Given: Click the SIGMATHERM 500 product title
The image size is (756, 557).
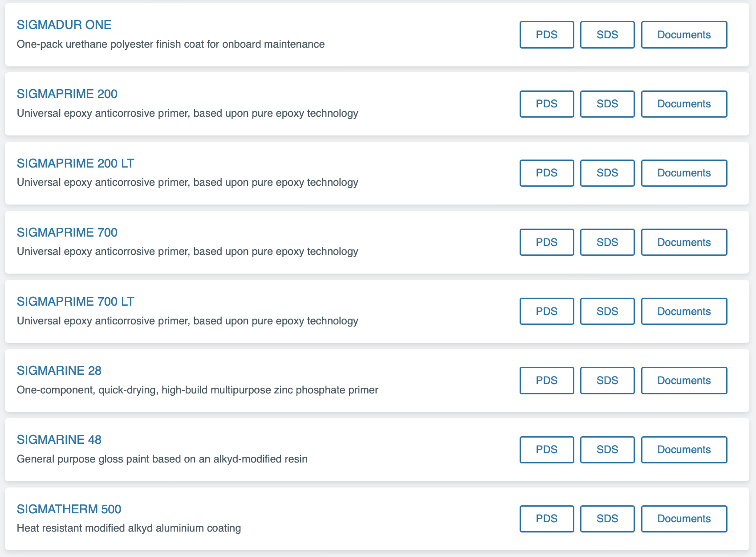Looking at the screenshot, I should coord(69,509).
